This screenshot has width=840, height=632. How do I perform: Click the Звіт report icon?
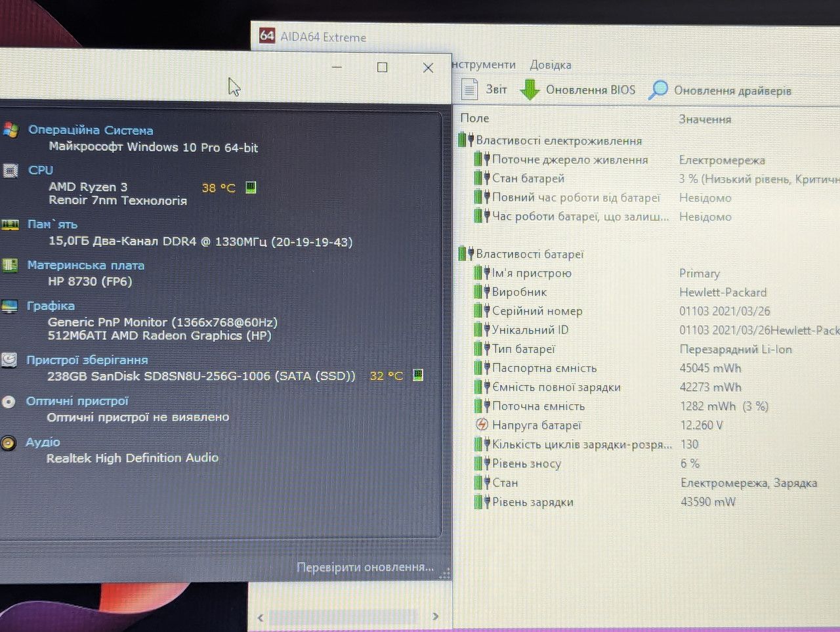[x=469, y=89]
